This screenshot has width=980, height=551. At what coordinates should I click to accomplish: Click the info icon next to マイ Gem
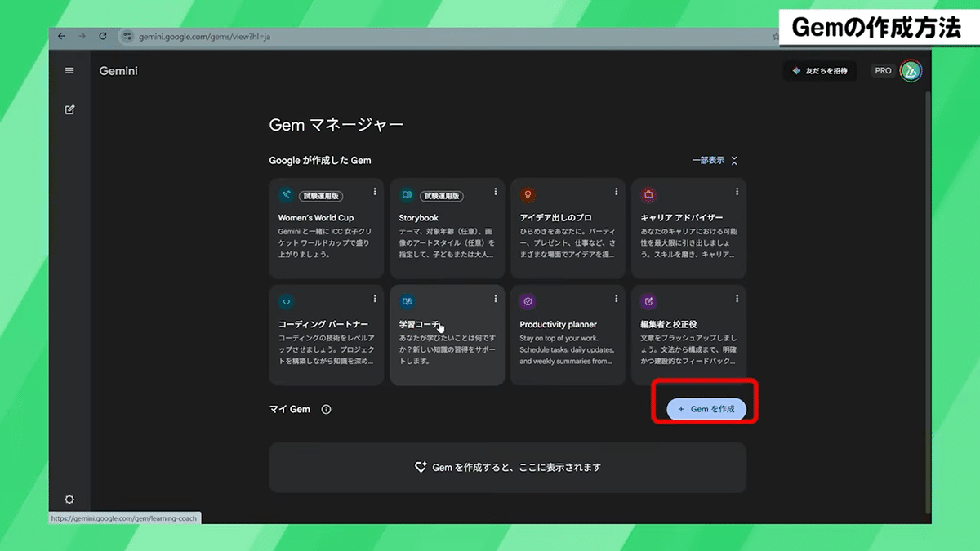pyautogui.click(x=325, y=409)
